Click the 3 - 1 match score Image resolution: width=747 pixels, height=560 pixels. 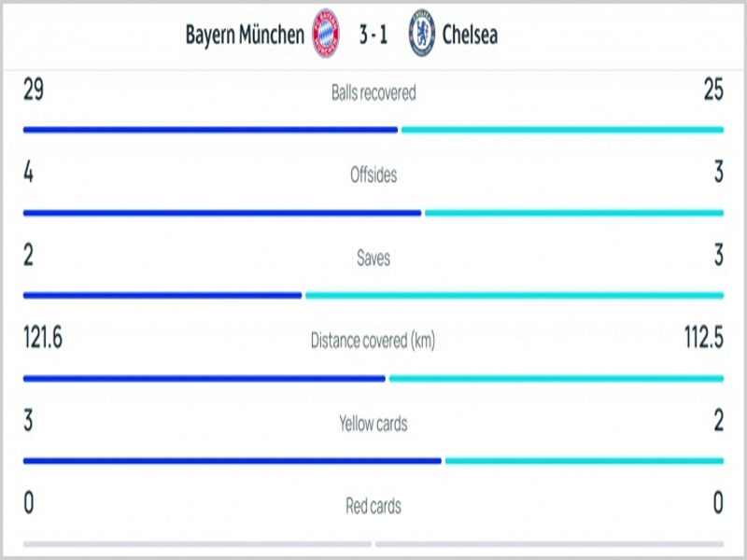(x=373, y=35)
